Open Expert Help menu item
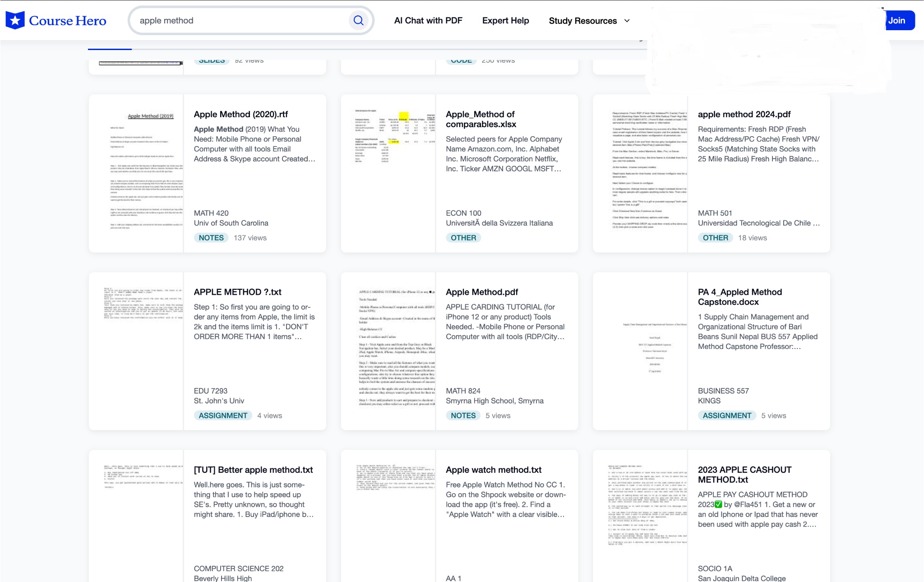The width and height of the screenshot is (924, 582). 505,21
